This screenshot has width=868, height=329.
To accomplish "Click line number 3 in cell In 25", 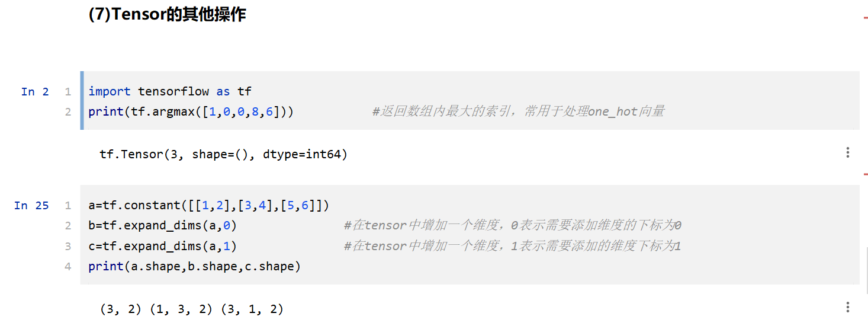I will click(x=68, y=246).
